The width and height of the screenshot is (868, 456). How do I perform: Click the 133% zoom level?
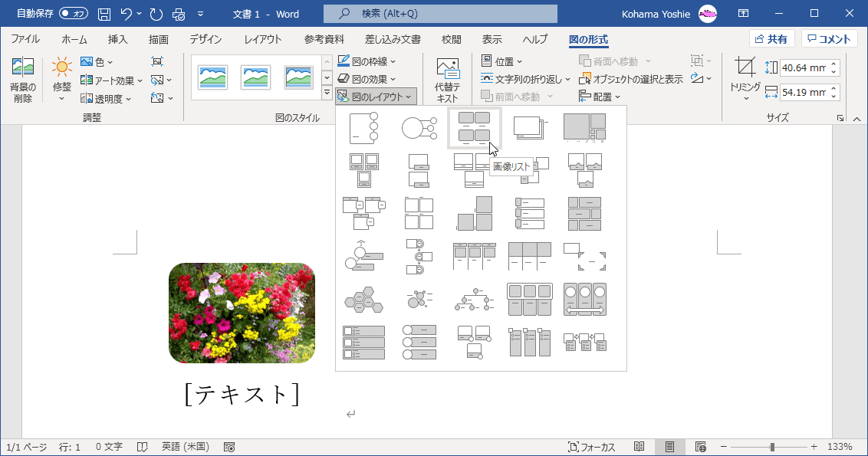[840, 447]
